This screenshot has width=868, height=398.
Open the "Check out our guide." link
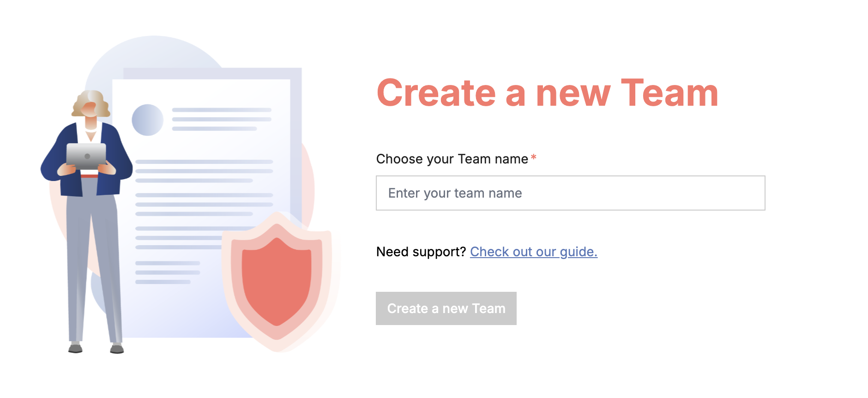(534, 252)
